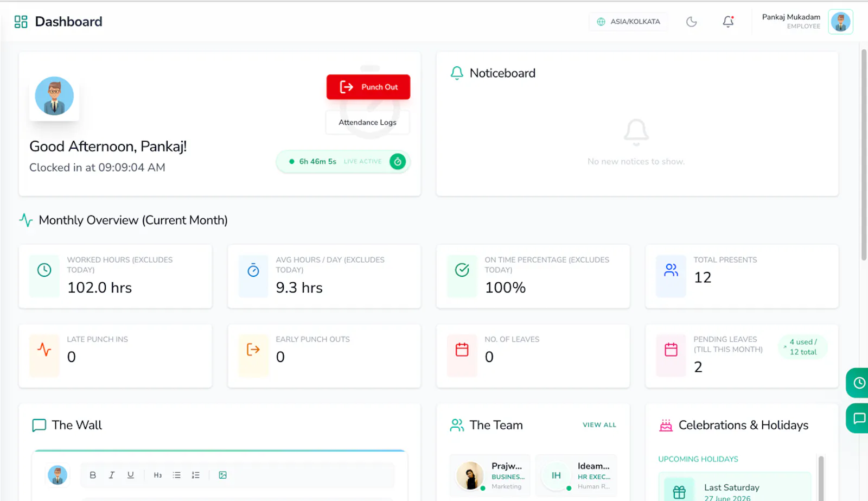Click the small avatar beside The Wall editor
This screenshot has height=501, width=868.
(58, 475)
